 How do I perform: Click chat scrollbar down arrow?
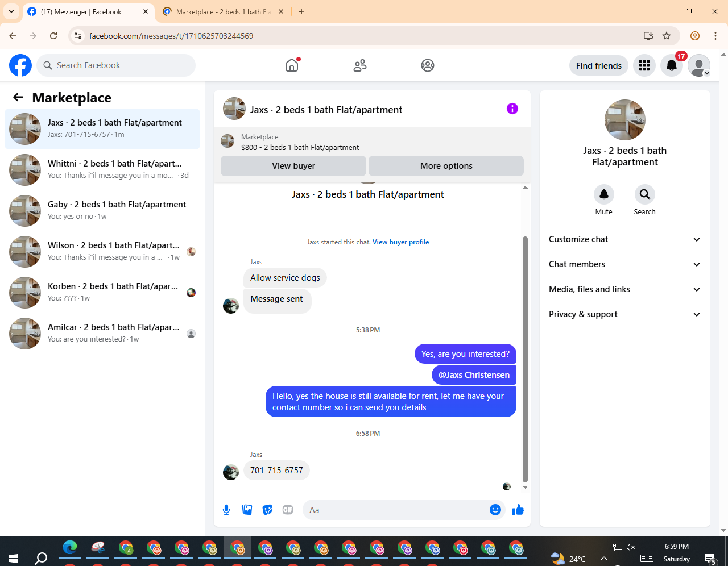point(525,487)
